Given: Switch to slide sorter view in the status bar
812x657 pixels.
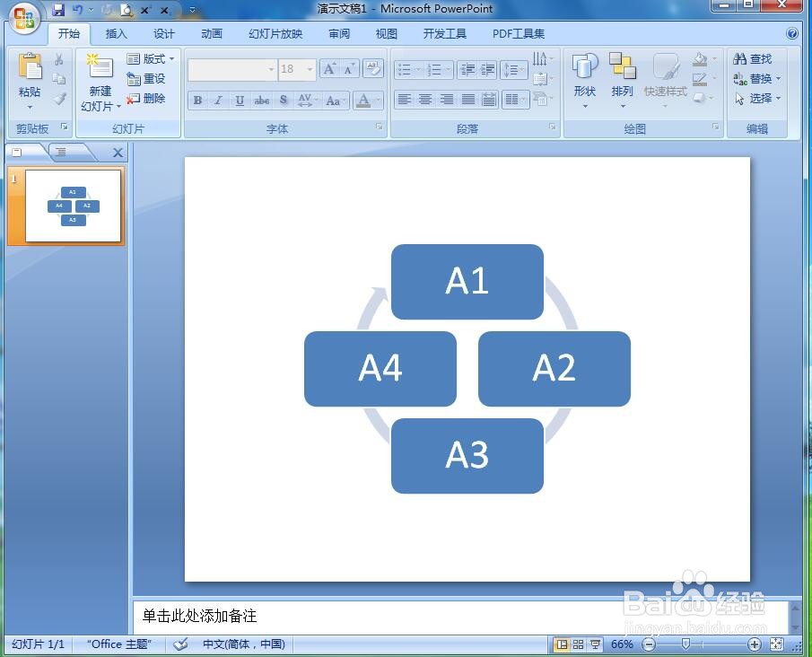Looking at the screenshot, I should point(579,644).
